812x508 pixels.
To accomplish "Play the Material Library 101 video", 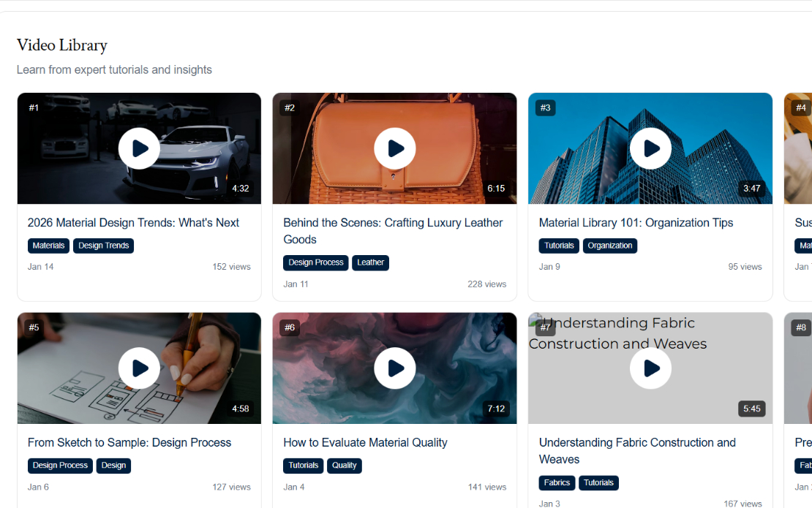I will coord(650,148).
